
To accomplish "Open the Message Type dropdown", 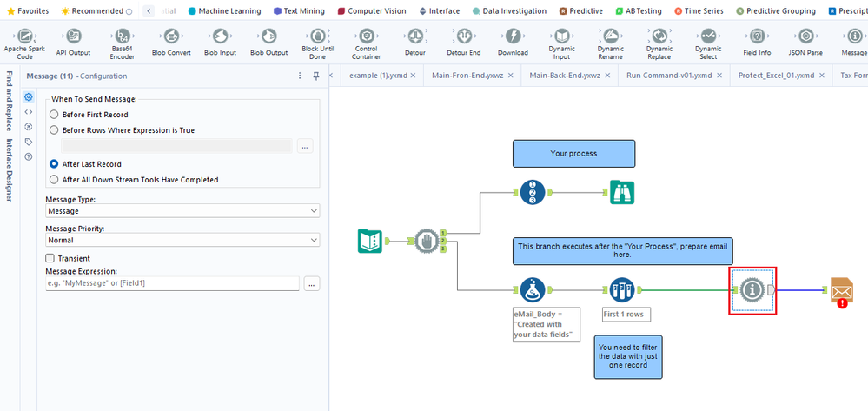I will pyautogui.click(x=182, y=211).
